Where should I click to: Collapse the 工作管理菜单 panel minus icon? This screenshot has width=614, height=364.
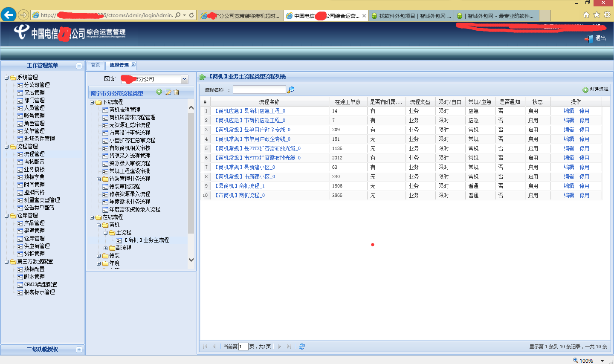tap(79, 66)
